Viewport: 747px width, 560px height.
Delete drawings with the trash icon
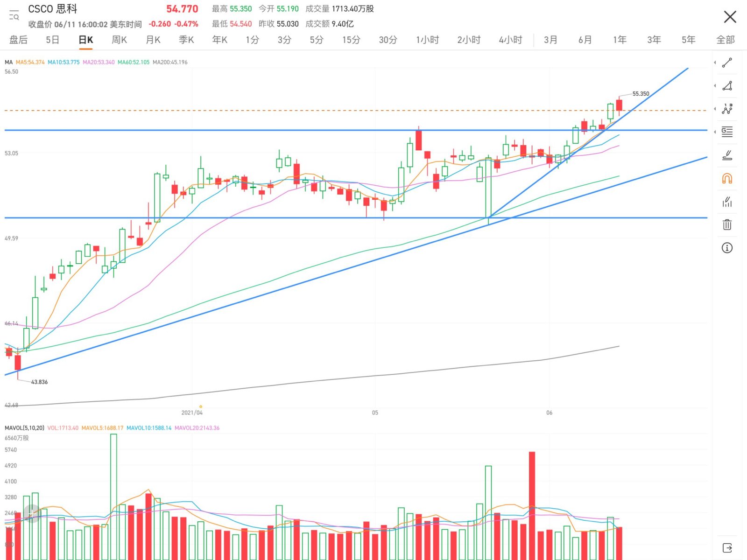pyautogui.click(x=727, y=224)
